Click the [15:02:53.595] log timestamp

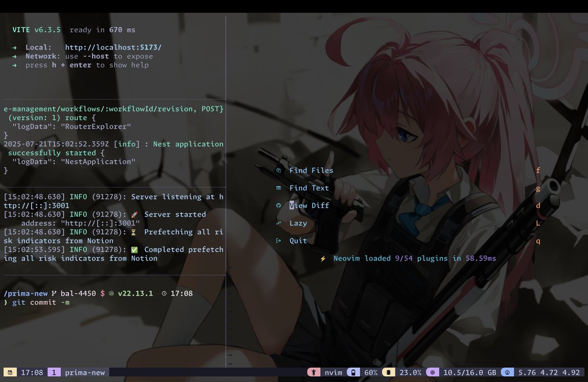(34, 250)
